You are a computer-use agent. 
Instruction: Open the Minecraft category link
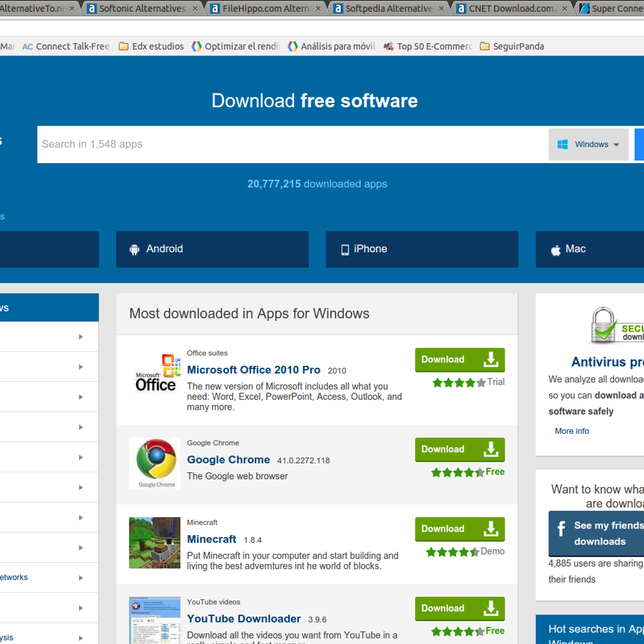click(202, 522)
